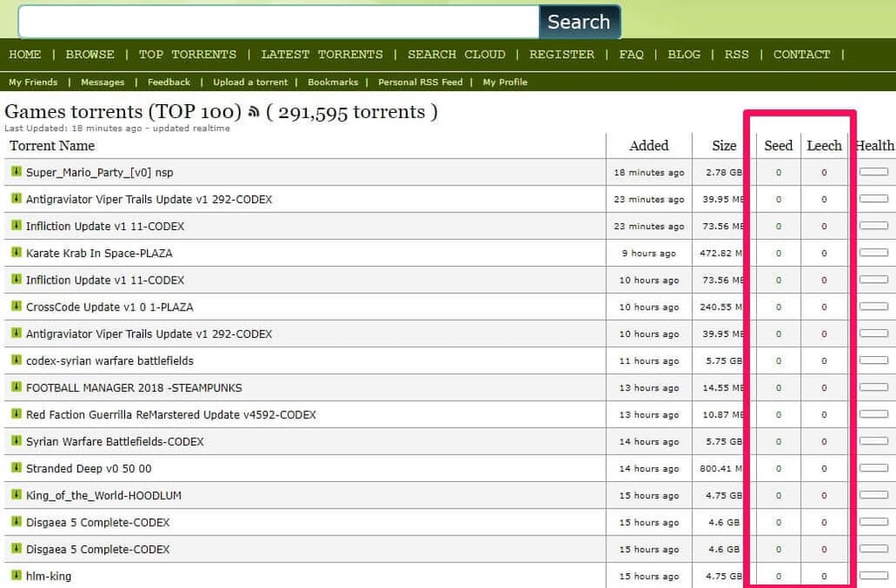
Task: Click download icon for Stranded Deep v0 50 00
Action: [17, 467]
